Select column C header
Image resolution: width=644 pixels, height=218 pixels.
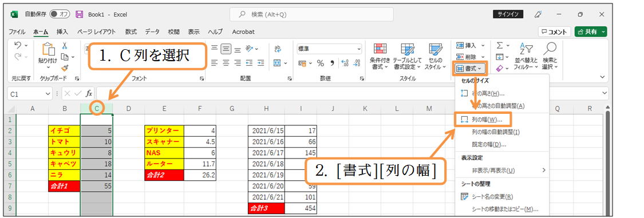pyautogui.click(x=97, y=108)
